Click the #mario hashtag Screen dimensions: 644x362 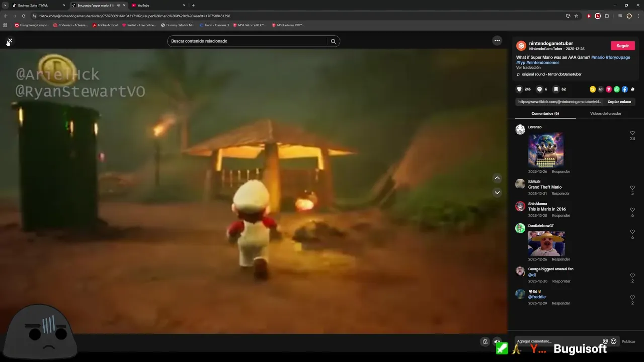click(598, 57)
